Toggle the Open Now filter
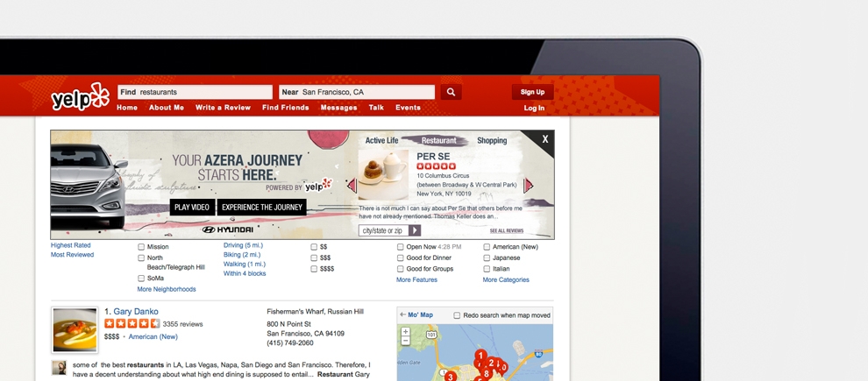 pos(400,247)
